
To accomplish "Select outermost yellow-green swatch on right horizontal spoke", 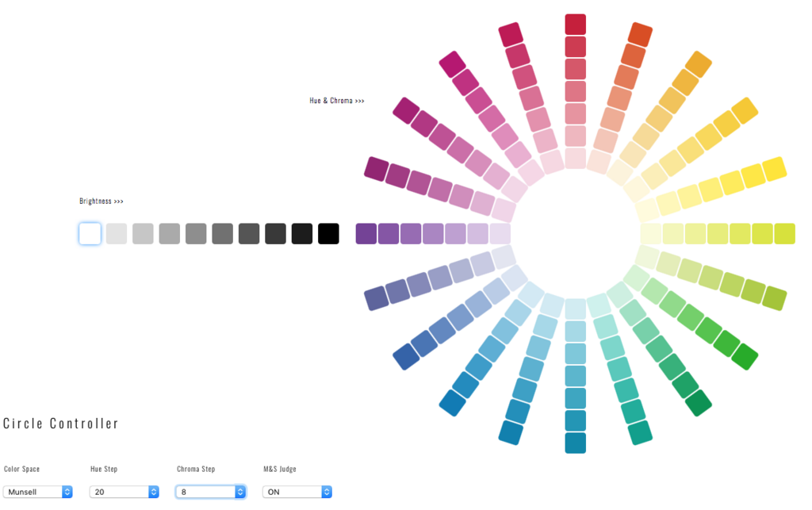I will [x=784, y=233].
